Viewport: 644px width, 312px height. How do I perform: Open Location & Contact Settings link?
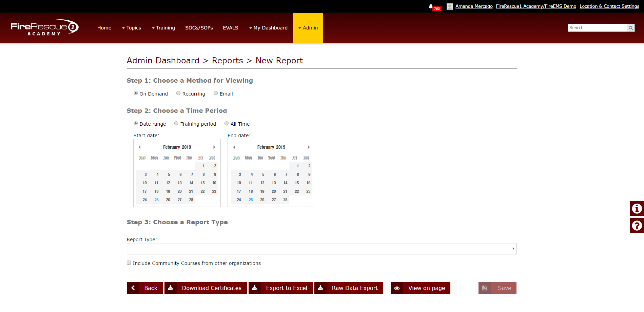point(609,6)
